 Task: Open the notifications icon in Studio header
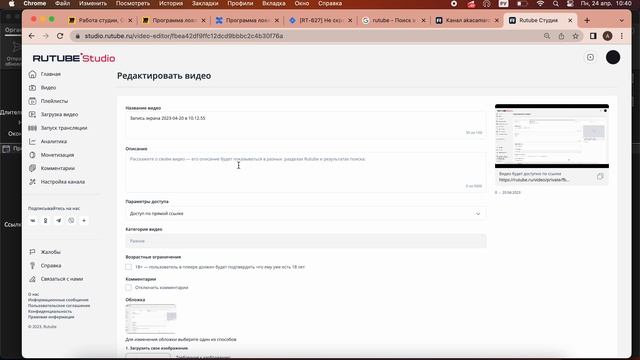(590, 58)
